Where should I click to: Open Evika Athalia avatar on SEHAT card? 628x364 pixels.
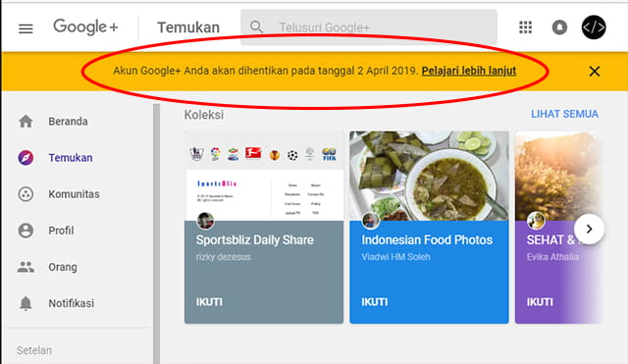(536, 221)
